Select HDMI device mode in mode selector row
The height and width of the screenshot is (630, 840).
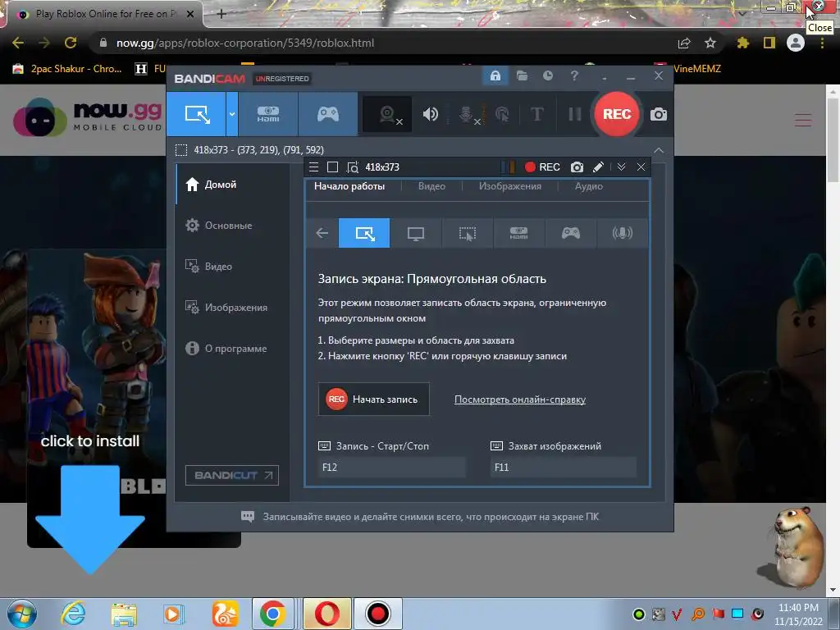click(x=518, y=233)
